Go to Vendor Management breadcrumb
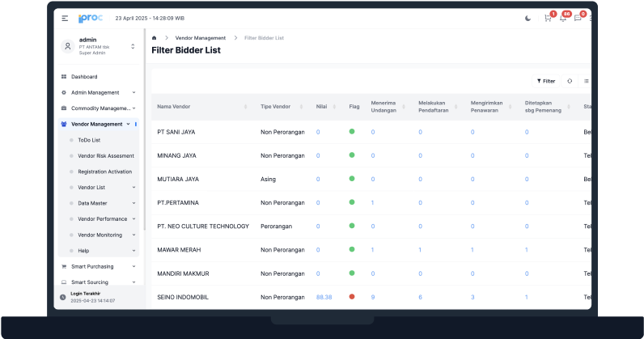Image resolution: width=644 pixels, height=339 pixels. [201, 38]
